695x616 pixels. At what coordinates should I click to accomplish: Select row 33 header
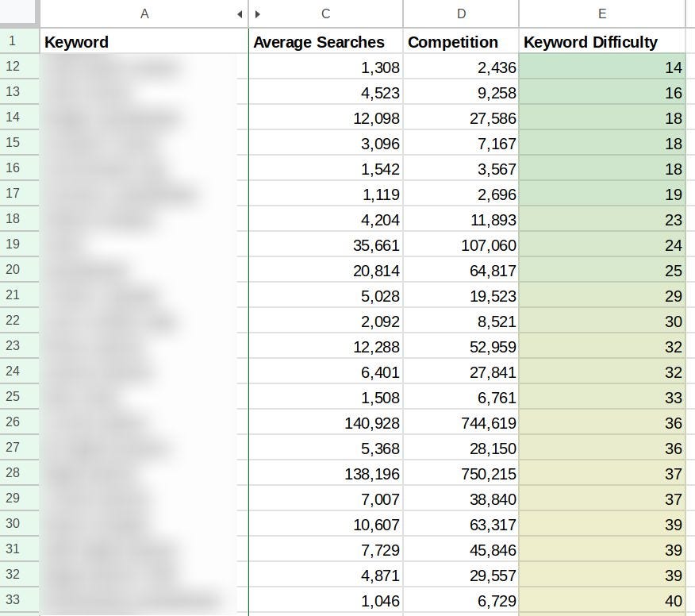pyautogui.click(x=20, y=599)
